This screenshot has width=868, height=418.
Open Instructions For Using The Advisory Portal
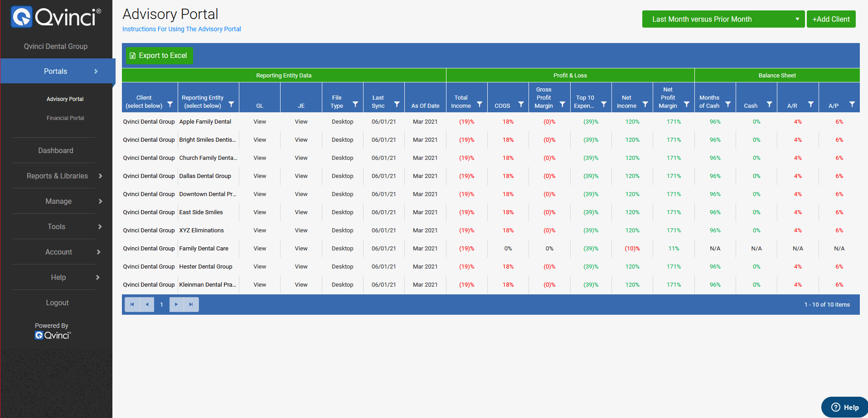point(182,29)
